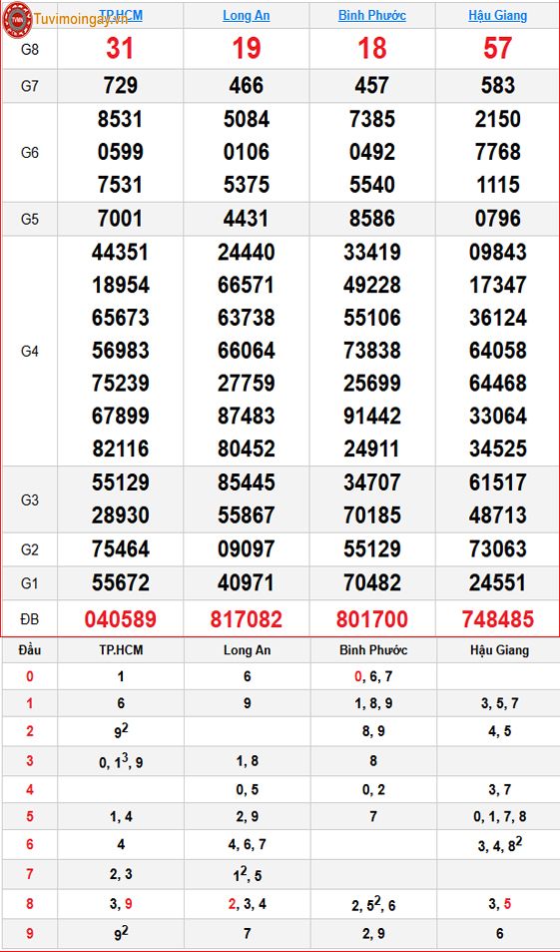Image resolution: width=560 pixels, height=952 pixels.
Task: Select G4 number 75239
Action: [120, 384]
